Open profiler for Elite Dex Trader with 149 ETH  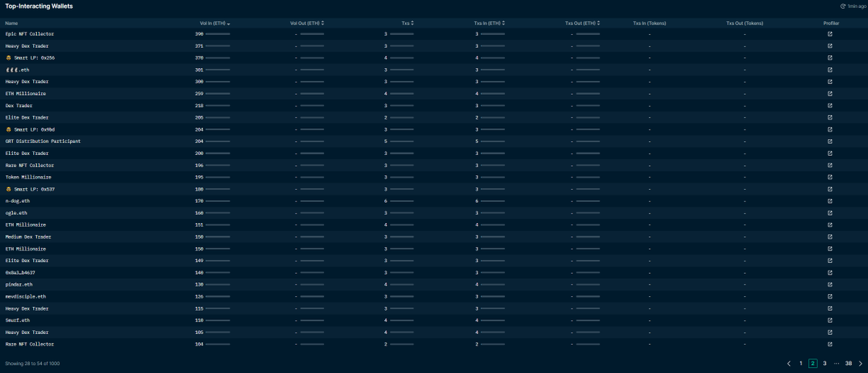coord(830,261)
